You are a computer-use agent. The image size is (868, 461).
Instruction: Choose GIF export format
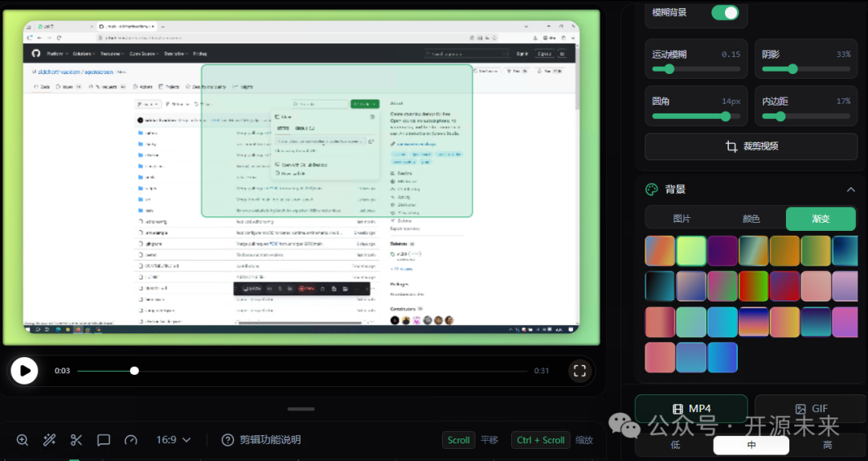811,409
